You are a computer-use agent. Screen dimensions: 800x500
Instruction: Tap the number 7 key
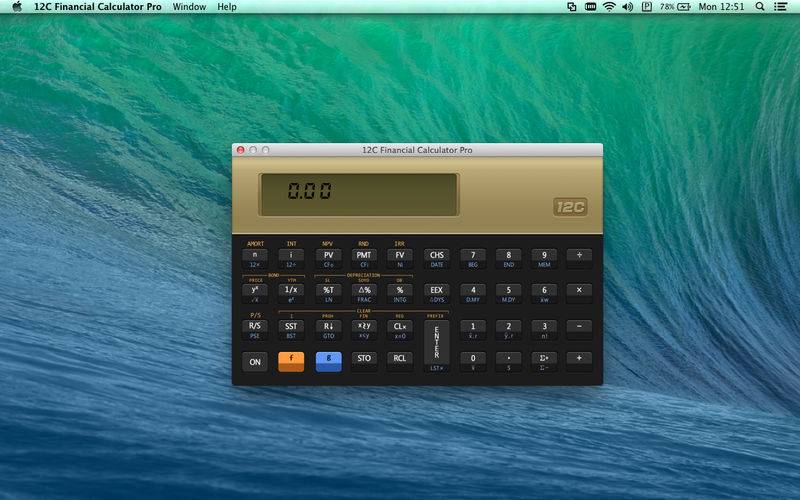[473, 259]
